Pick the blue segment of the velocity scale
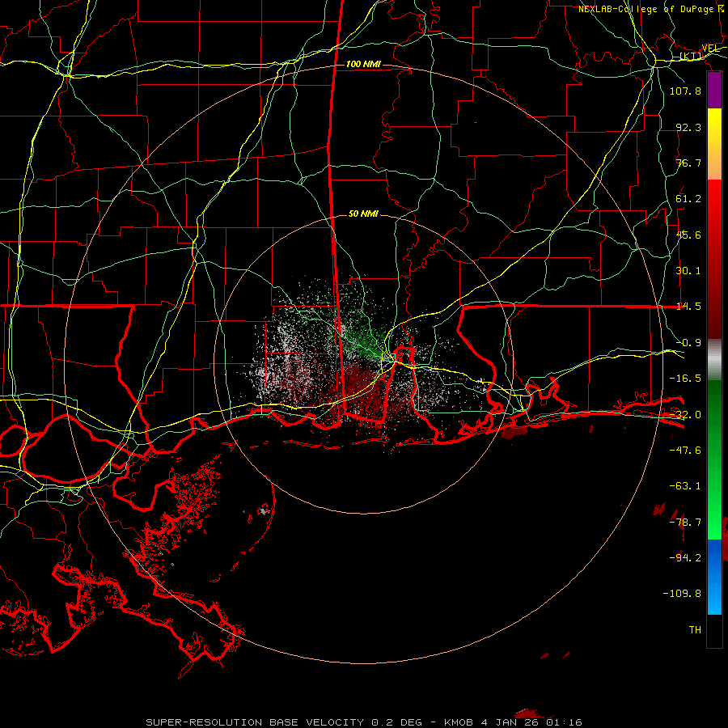This screenshot has width=728, height=728. [x=714, y=577]
